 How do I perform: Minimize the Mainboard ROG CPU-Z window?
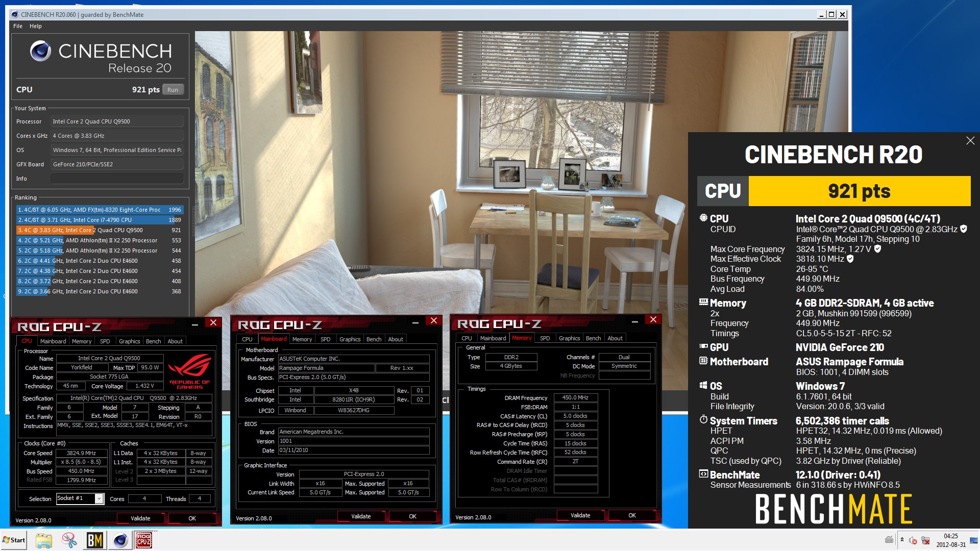[x=415, y=322]
